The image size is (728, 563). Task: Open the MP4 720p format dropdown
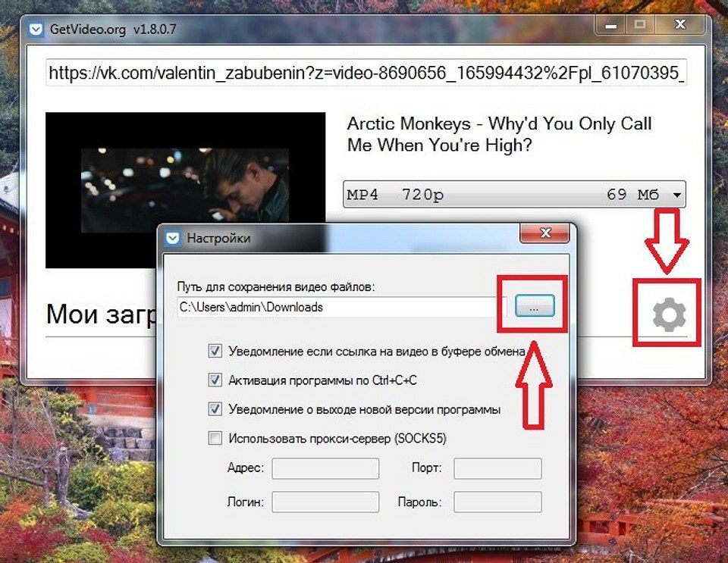[514, 194]
